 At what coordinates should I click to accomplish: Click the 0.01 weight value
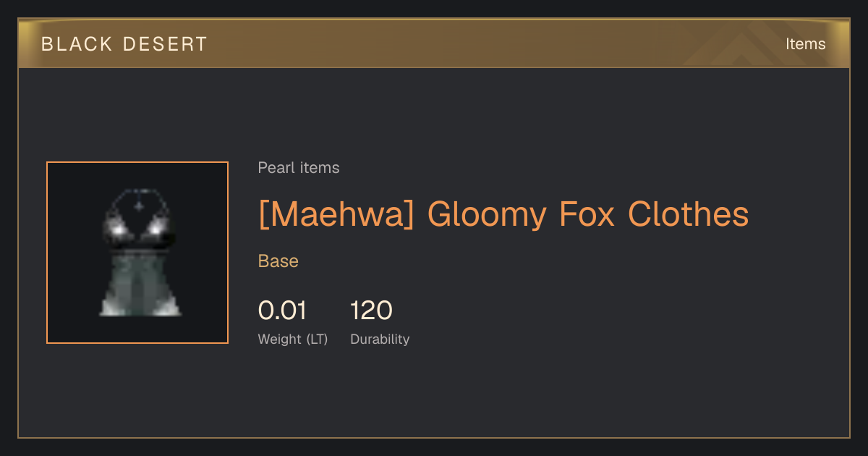click(x=283, y=311)
